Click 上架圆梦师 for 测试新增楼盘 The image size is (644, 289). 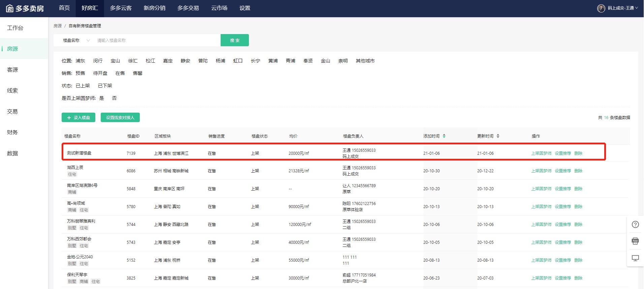click(541, 153)
